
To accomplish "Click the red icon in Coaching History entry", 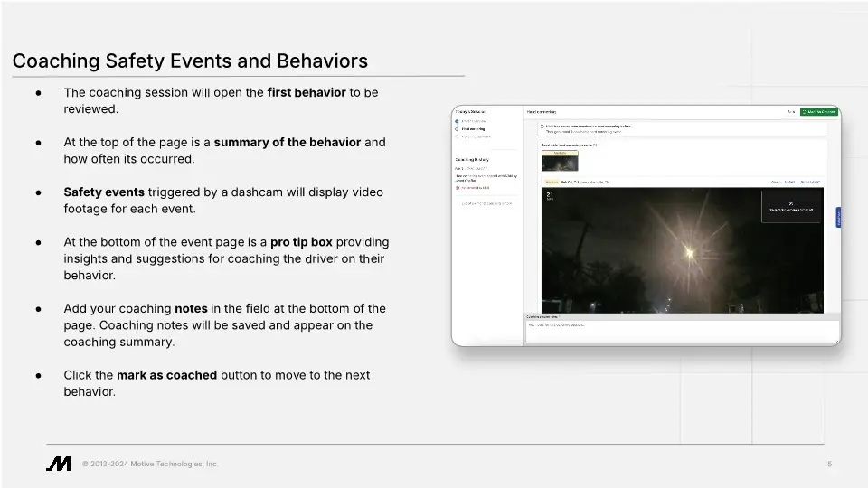I will coord(458,188).
